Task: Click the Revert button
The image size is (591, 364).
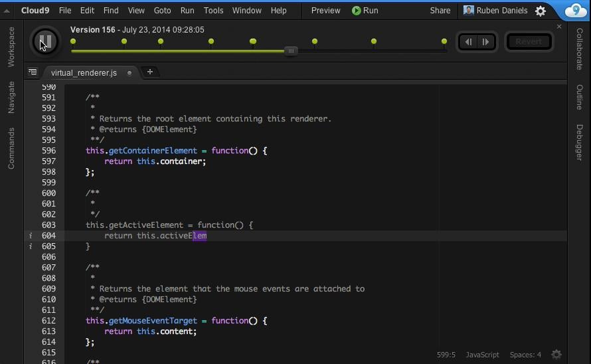Action: 529,42
